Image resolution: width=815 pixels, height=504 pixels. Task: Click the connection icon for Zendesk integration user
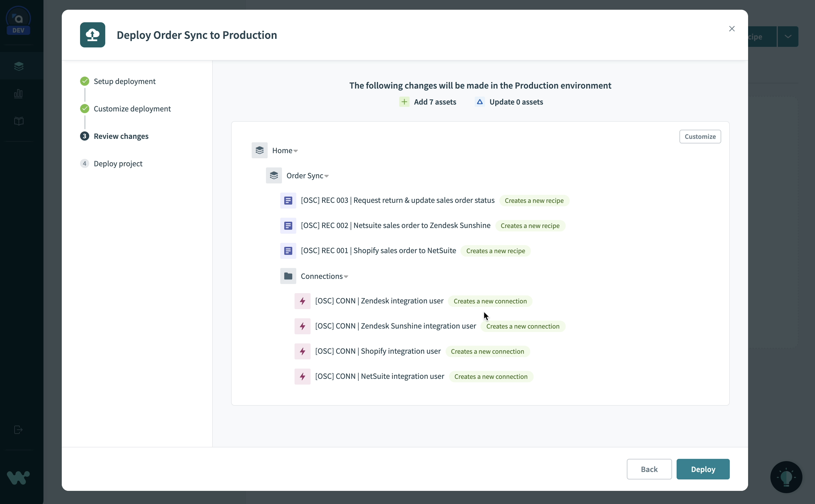[x=302, y=301]
